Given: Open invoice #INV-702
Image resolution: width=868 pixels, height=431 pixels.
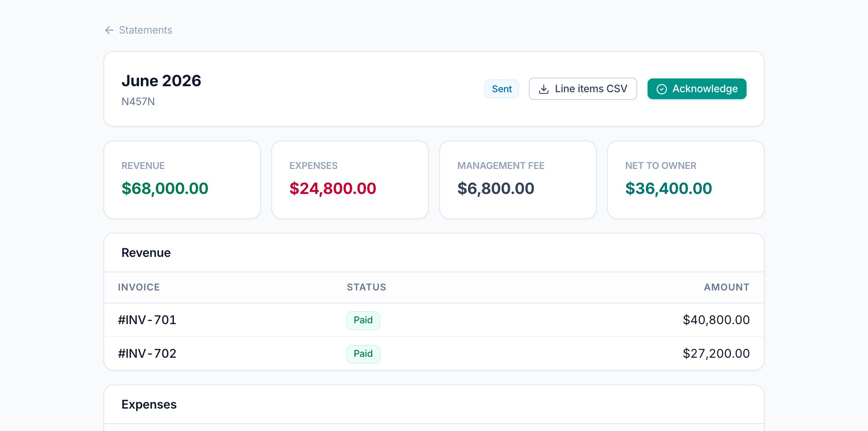Looking at the screenshot, I should pos(147,353).
